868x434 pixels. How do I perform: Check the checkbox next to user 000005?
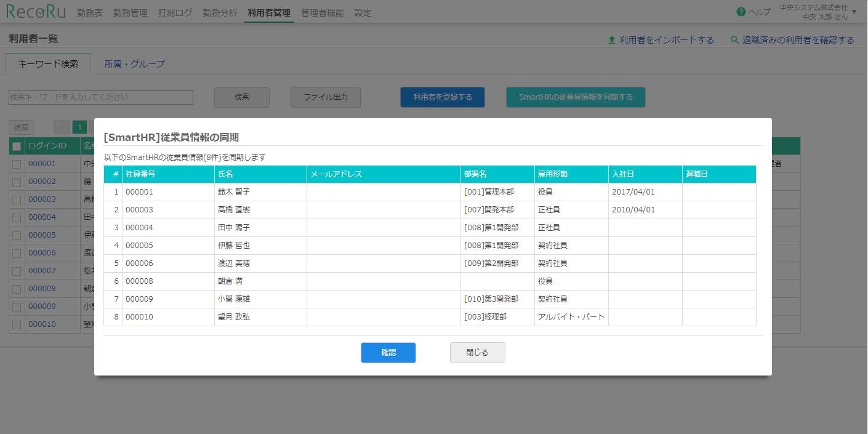point(17,235)
